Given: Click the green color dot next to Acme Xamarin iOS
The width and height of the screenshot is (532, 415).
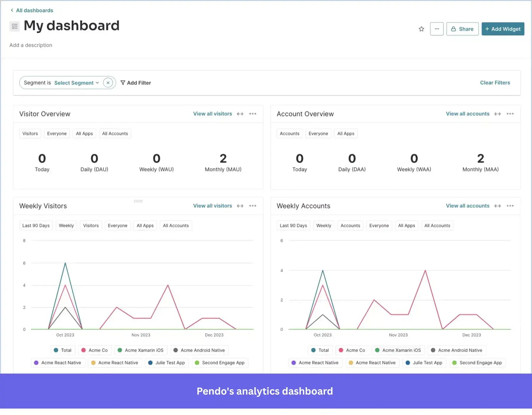Looking at the screenshot, I should (120, 350).
